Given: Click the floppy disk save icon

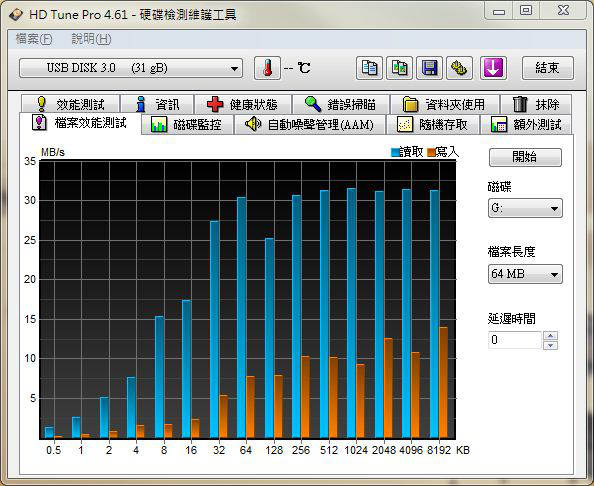Looking at the screenshot, I should [x=429, y=68].
